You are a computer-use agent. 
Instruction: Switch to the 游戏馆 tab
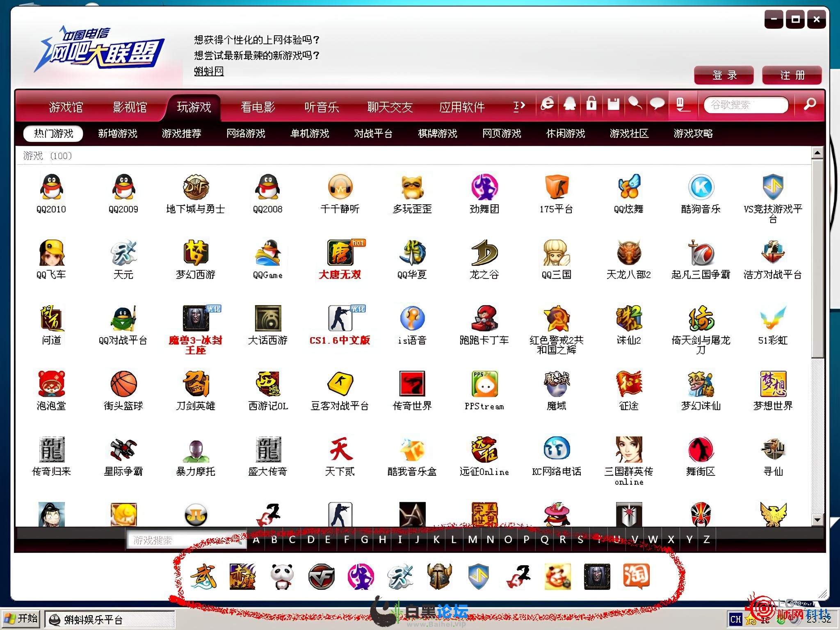tap(66, 107)
